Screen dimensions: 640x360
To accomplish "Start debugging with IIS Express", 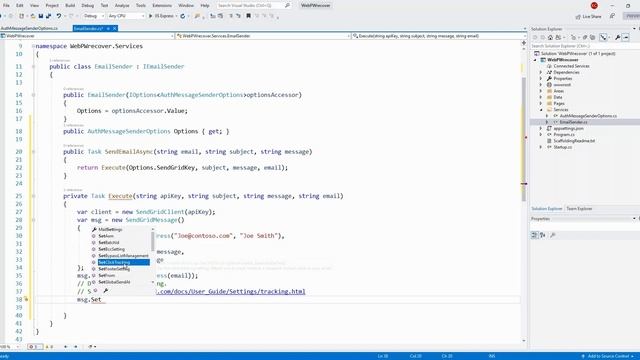I will tap(162, 16).
